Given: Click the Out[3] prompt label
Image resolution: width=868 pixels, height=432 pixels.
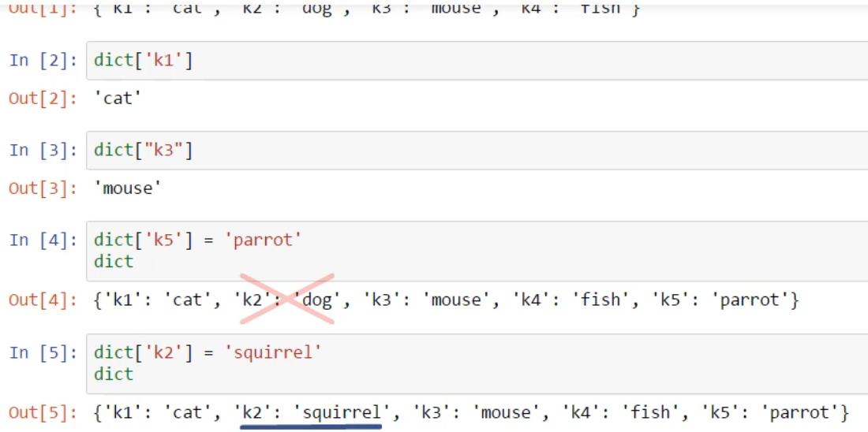Looking at the screenshot, I should tap(43, 189).
